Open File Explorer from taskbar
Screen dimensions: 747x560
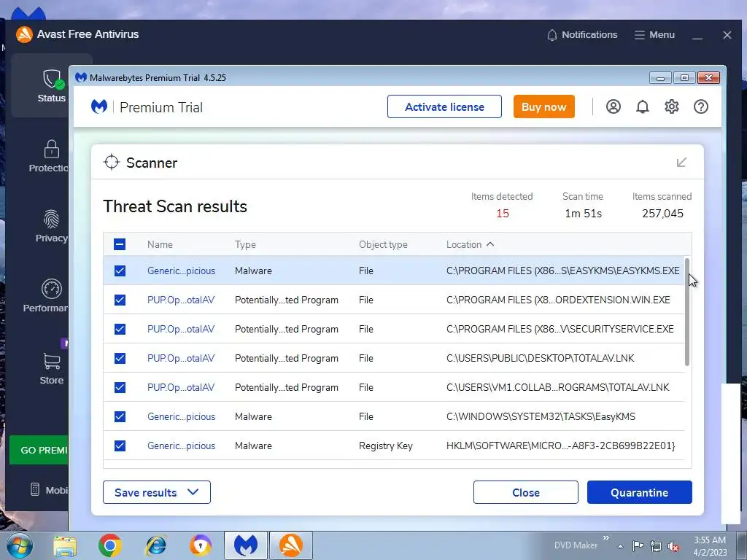(65, 545)
